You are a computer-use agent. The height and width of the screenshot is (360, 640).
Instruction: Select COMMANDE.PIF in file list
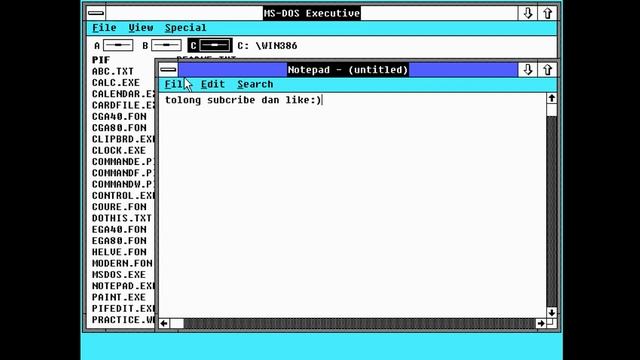123,162
